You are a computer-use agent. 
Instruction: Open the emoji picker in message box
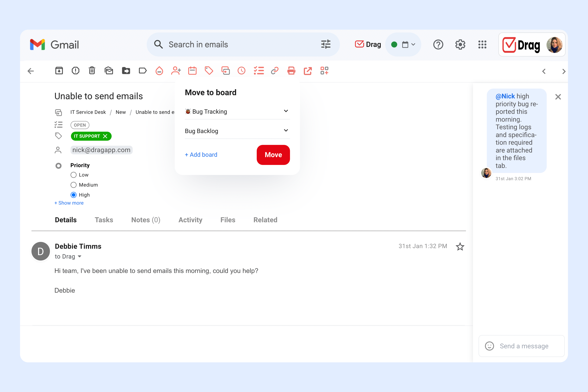click(490, 346)
